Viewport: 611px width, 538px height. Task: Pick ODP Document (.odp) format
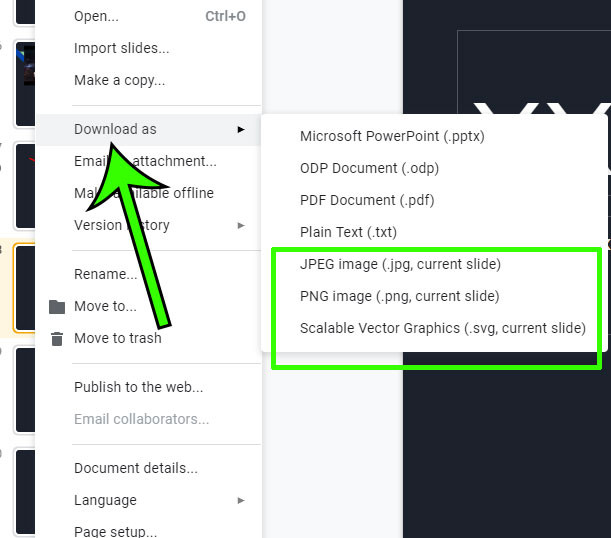pos(369,168)
